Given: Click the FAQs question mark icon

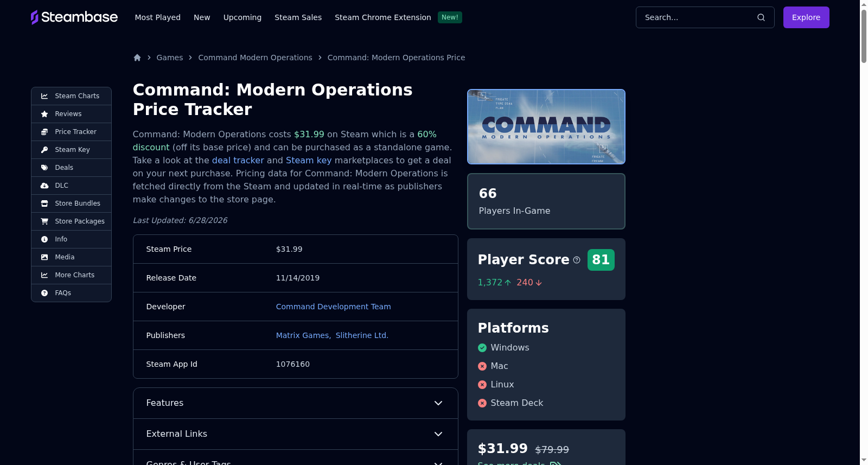Looking at the screenshot, I should click(44, 293).
